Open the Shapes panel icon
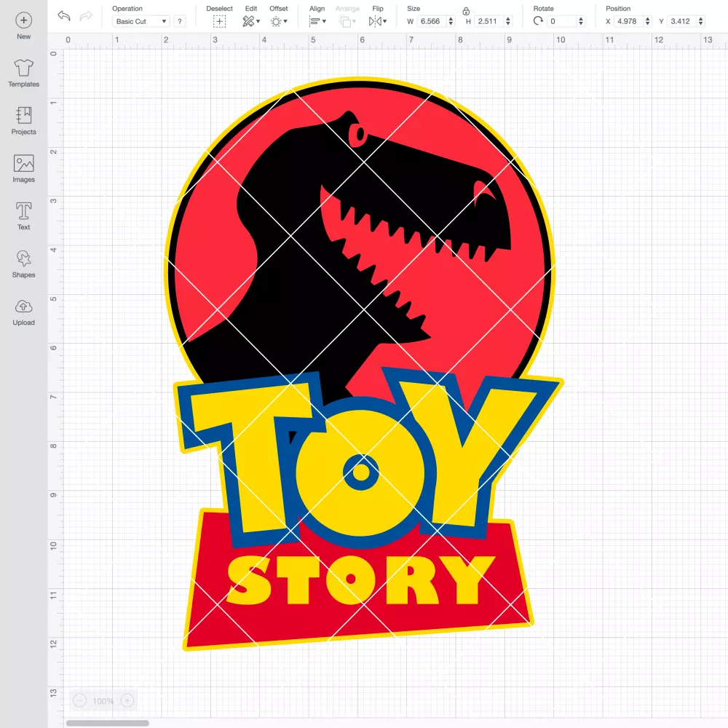The width and height of the screenshot is (728, 728). click(x=24, y=258)
